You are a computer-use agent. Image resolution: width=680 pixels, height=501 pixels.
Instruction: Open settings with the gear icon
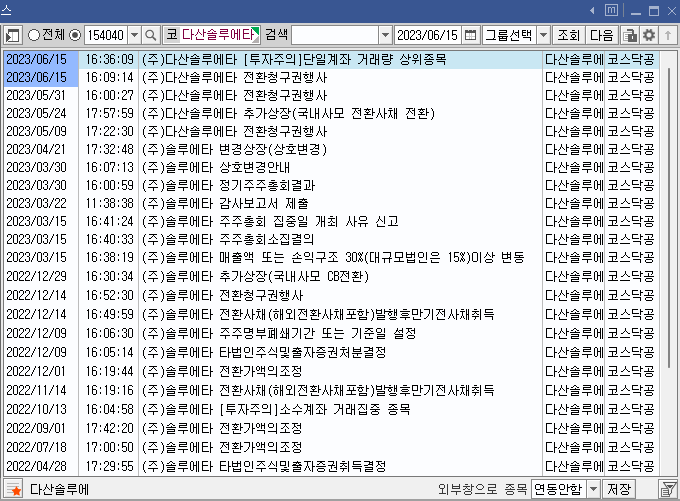(x=649, y=35)
